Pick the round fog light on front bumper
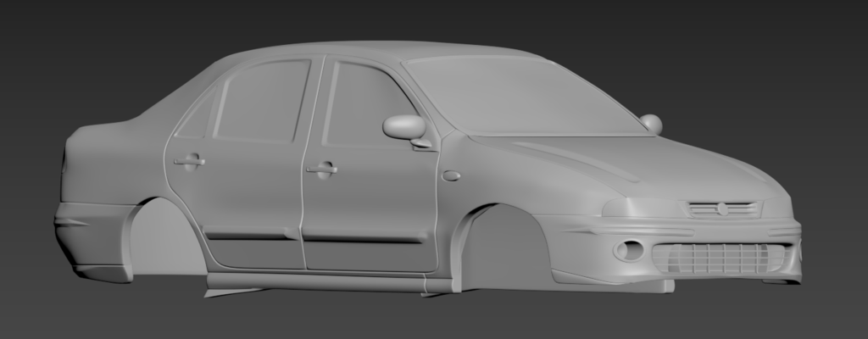This screenshot has width=868, height=339. 628,250
